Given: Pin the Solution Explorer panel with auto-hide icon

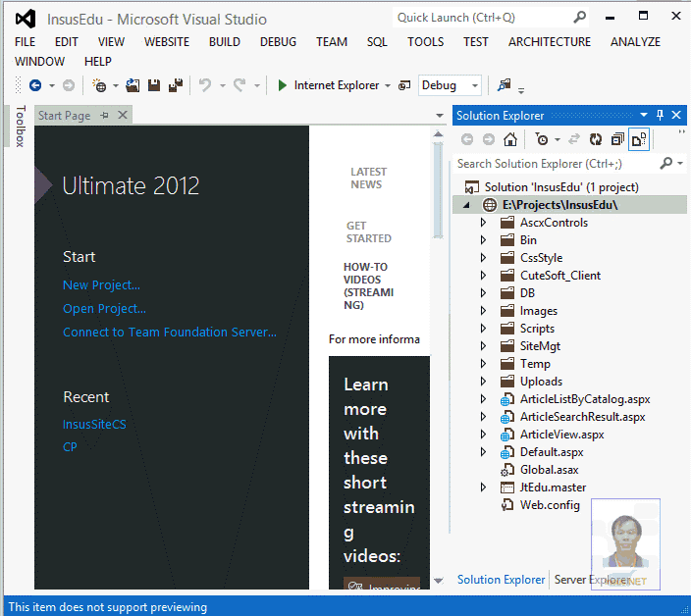Looking at the screenshot, I should click(660, 116).
